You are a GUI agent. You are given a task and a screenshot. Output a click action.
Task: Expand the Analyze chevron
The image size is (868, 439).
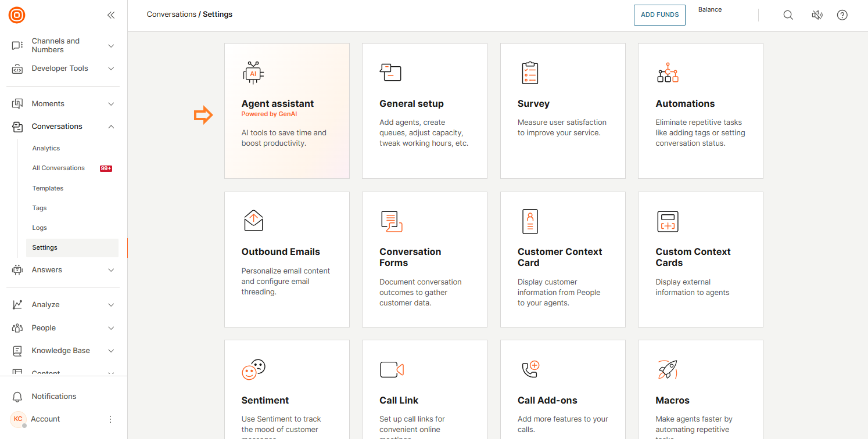point(111,305)
